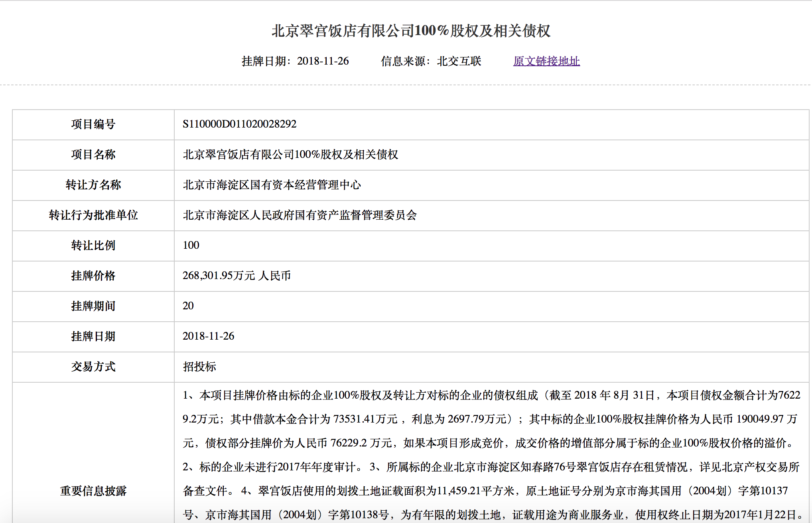Click the 转让行为批准单位 label cell
Viewport: 812px width, 523px height.
point(93,215)
